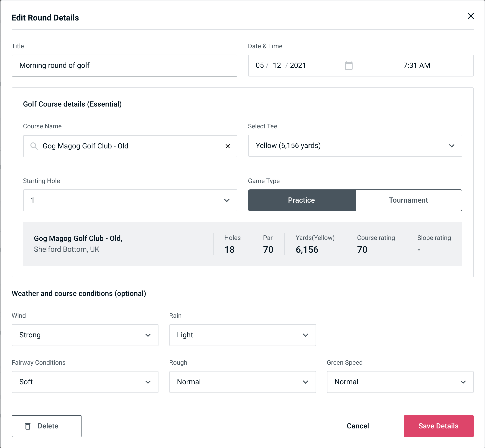
Task: Click the dropdown chevron for Starting Hole
Action: point(226,200)
